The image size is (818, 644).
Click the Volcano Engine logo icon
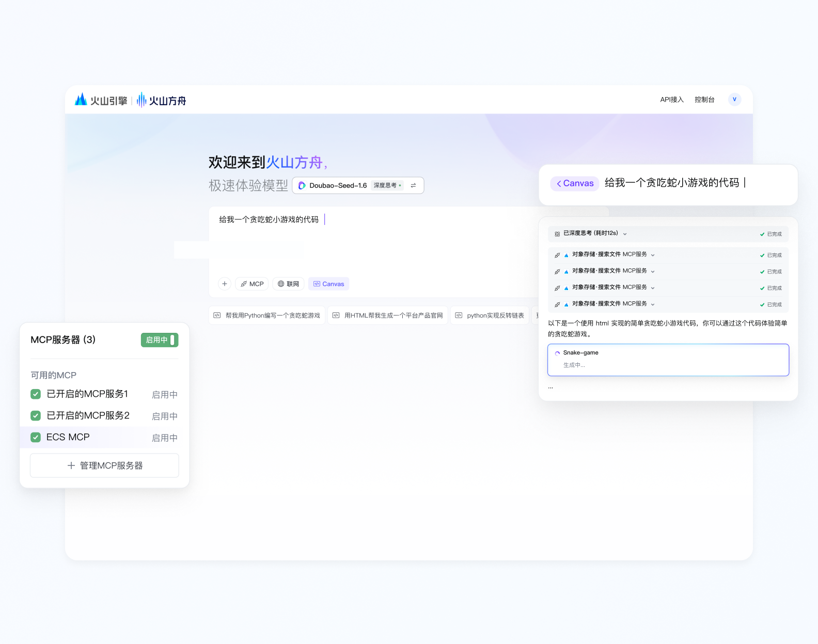coord(81,100)
